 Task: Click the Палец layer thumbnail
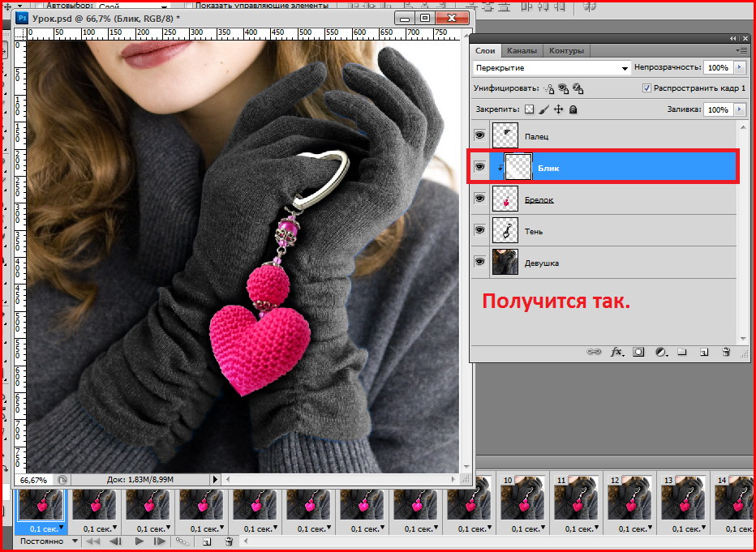505,135
